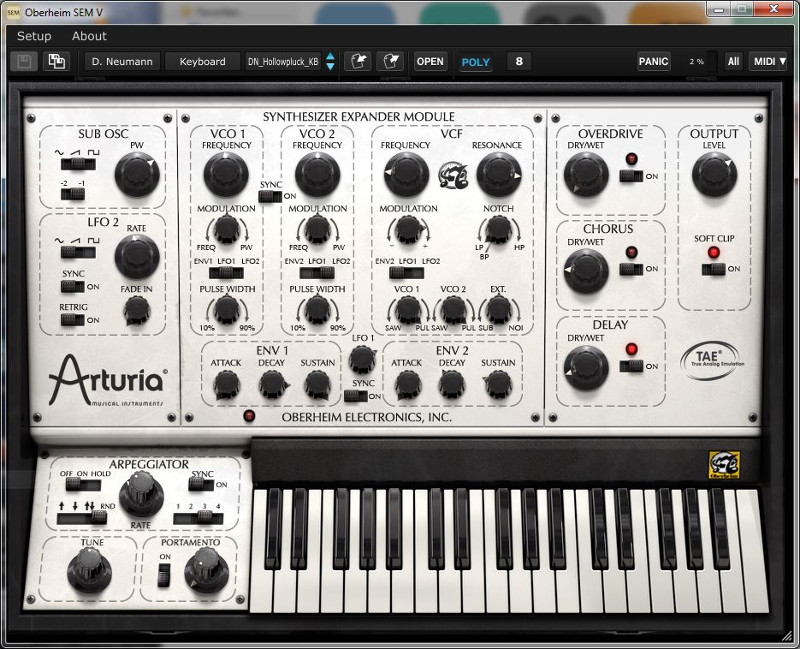Image resolution: width=800 pixels, height=649 pixels.
Task: Click the VCO 1 Frequency knob
Action: click(x=226, y=174)
